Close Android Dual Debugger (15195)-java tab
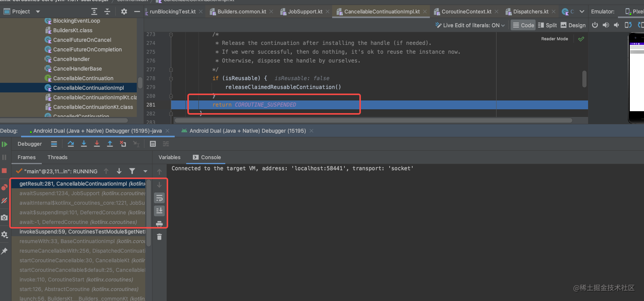 pos(167,131)
